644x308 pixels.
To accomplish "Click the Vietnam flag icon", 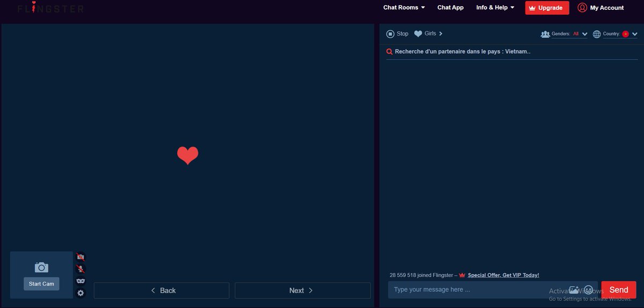I will pyautogui.click(x=625, y=34).
